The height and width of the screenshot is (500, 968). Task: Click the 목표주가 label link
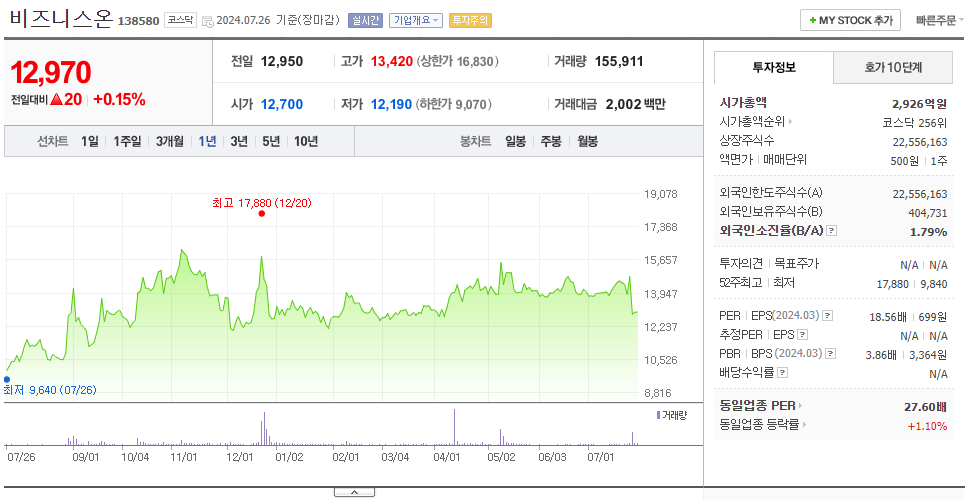[x=796, y=264]
